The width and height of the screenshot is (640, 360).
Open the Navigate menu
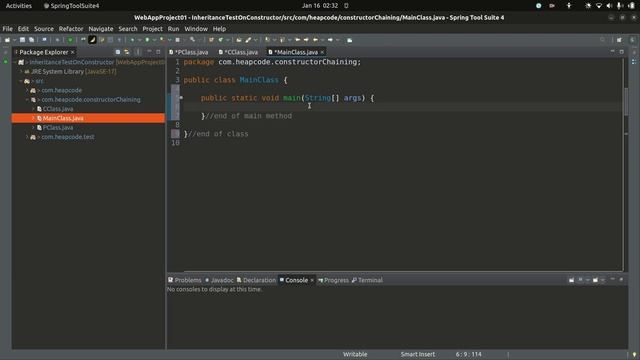pos(101,29)
